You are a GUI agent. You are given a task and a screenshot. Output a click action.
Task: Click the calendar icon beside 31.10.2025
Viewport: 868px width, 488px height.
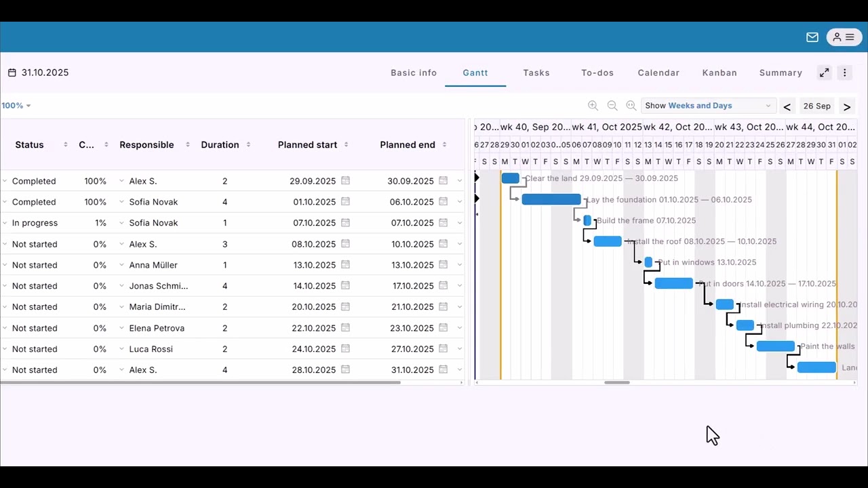(12, 73)
